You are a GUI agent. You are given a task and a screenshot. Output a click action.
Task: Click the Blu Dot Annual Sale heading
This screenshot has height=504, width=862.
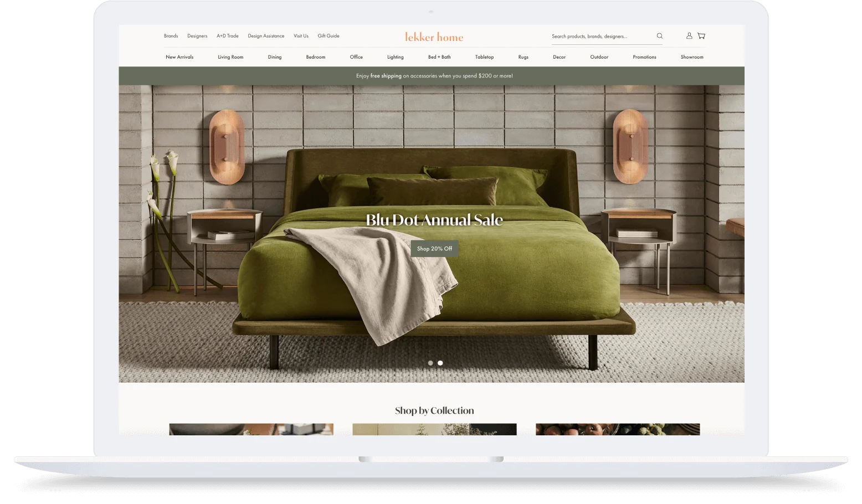(434, 220)
